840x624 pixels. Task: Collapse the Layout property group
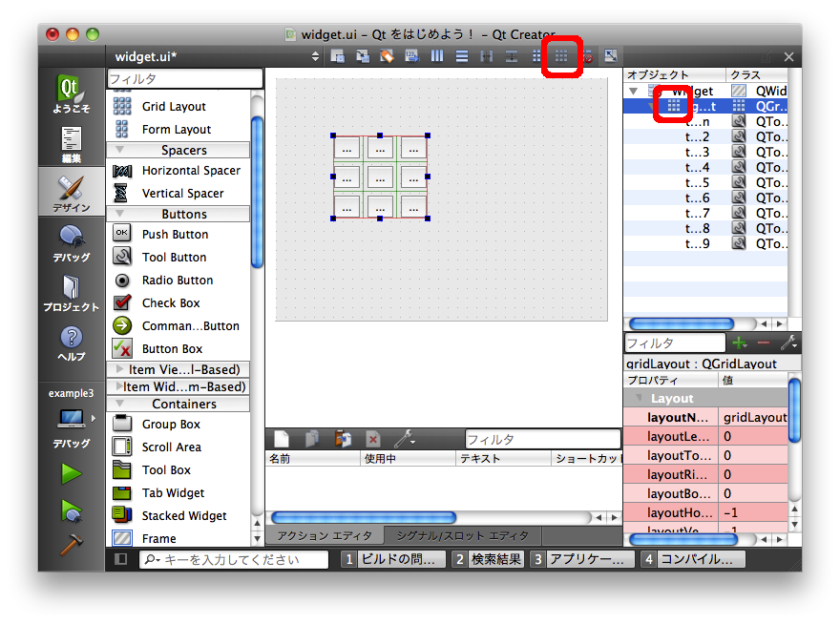637,398
